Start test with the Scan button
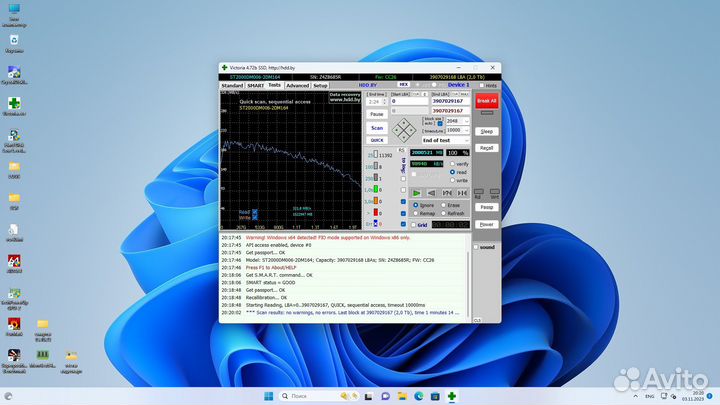Image resolution: width=720 pixels, height=405 pixels. [x=377, y=128]
